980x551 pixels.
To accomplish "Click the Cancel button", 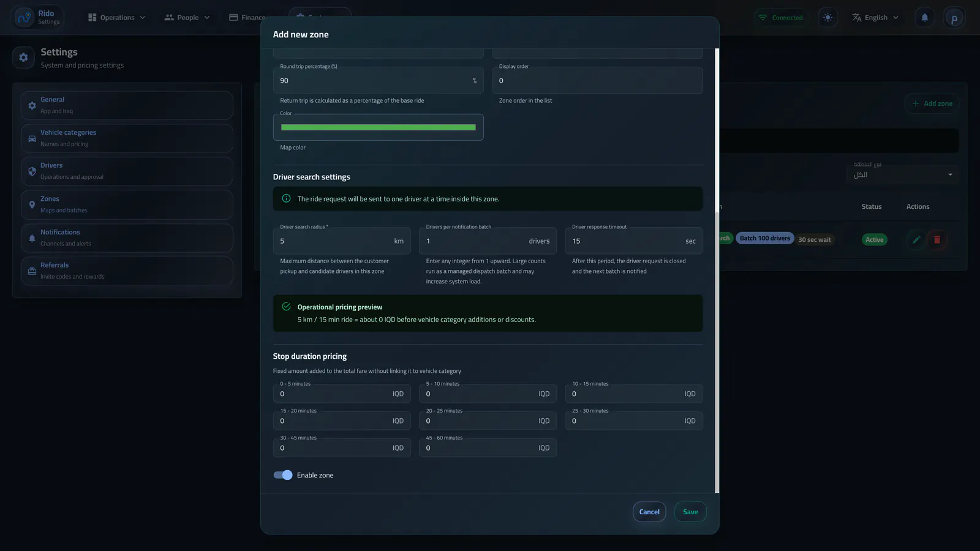I will [x=649, y=512].
